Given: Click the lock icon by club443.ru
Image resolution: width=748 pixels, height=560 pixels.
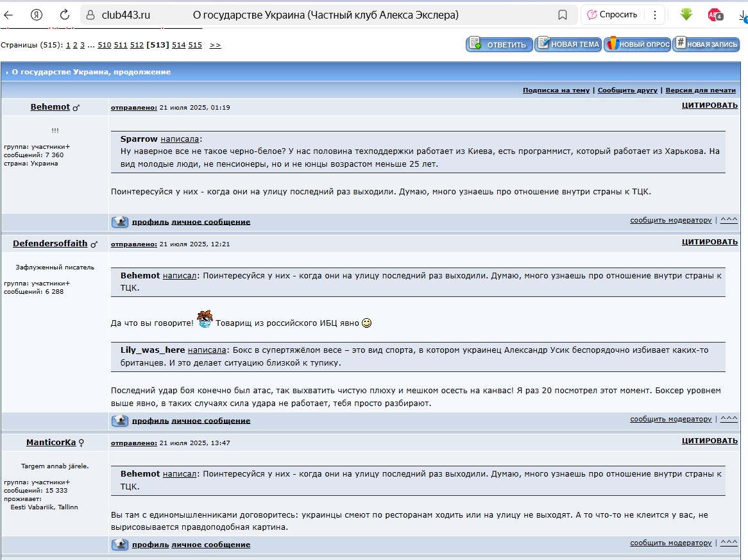Looking at the screenshot, I should point(90,15).
